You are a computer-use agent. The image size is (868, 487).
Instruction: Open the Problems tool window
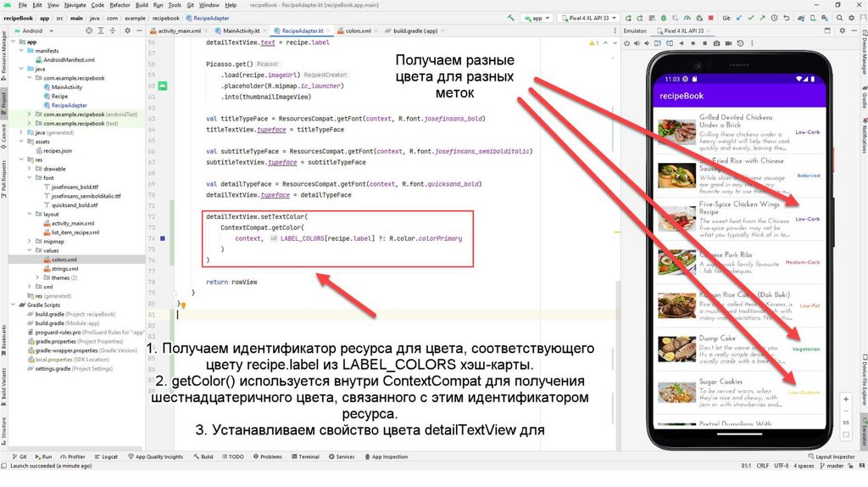(x=267, y=457)
